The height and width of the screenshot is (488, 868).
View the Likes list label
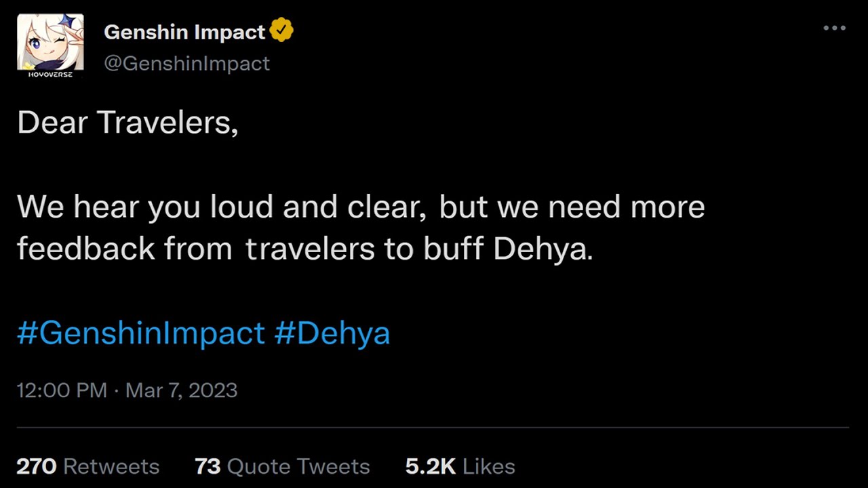click(x=488, y=466)
